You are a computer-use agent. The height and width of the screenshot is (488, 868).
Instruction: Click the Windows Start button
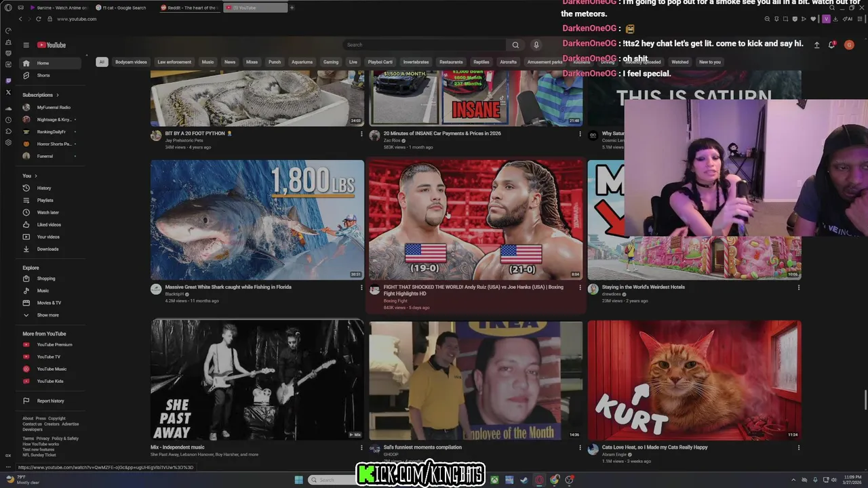click(298, 480)
